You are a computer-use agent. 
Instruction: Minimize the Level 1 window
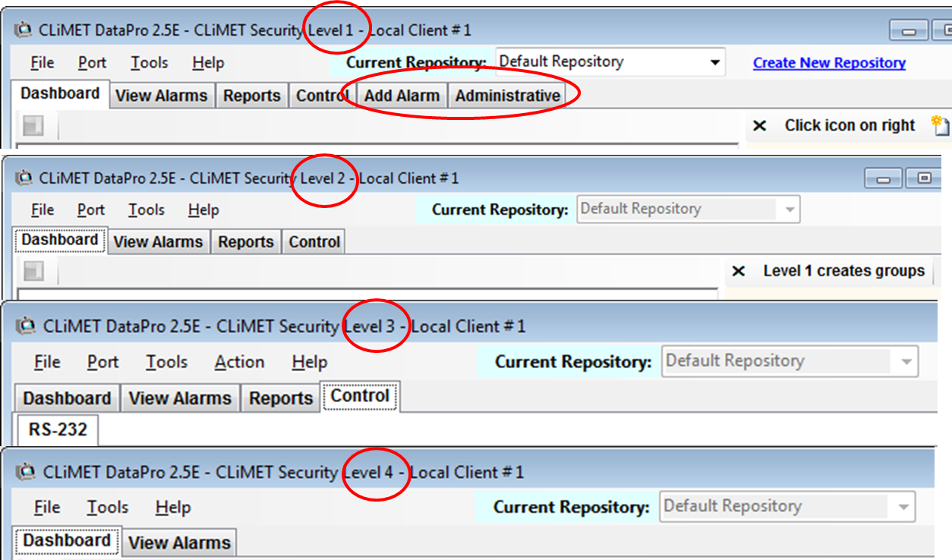(x=909, y=31)
